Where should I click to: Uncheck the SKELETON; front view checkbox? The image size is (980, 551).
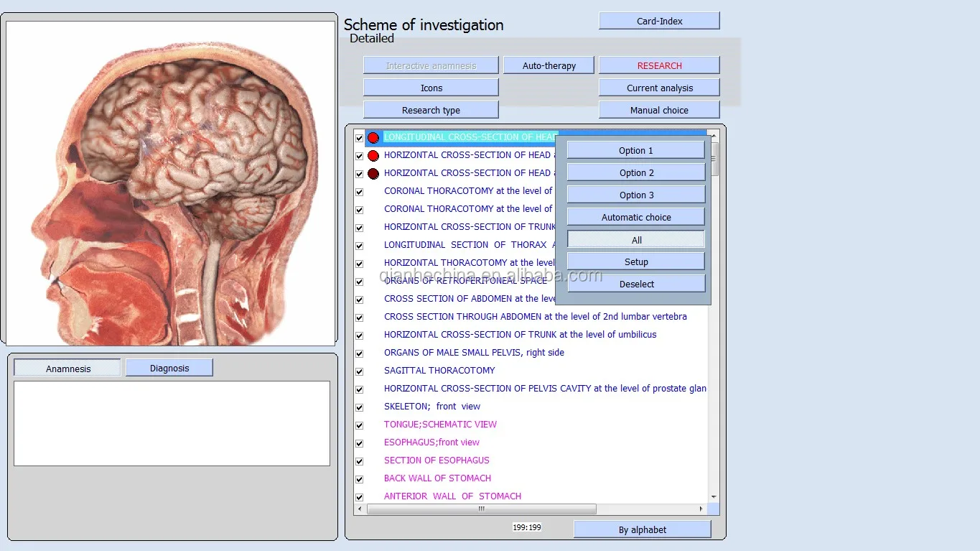[360, 407]
